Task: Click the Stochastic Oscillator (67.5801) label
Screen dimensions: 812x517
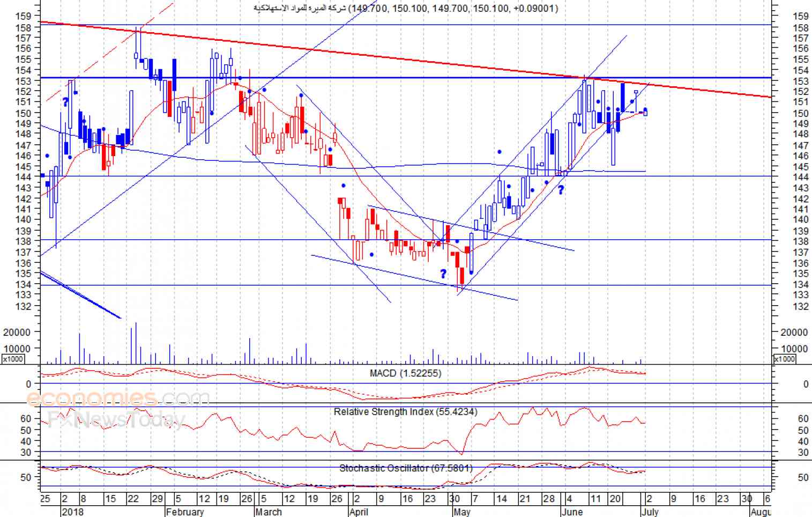Action: point(406,468)
